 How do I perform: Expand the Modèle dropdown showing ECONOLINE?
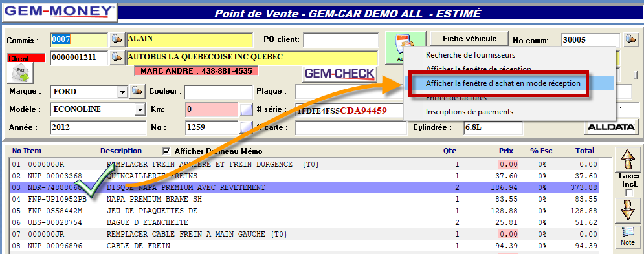coord(140,110)
